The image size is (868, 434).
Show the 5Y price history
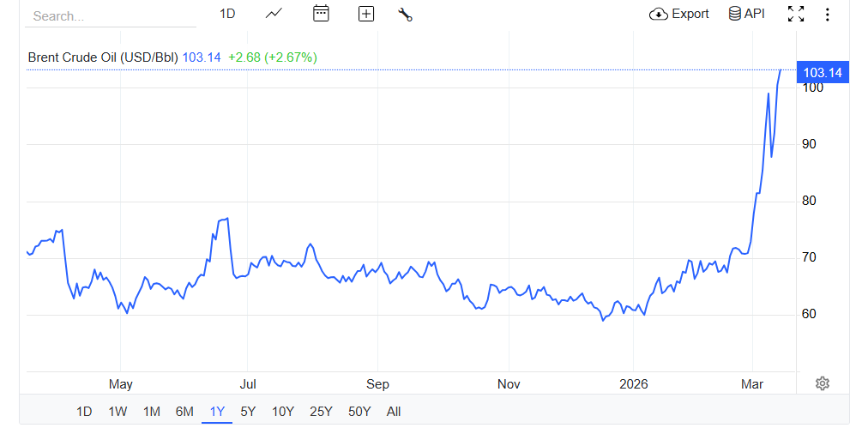248,412
